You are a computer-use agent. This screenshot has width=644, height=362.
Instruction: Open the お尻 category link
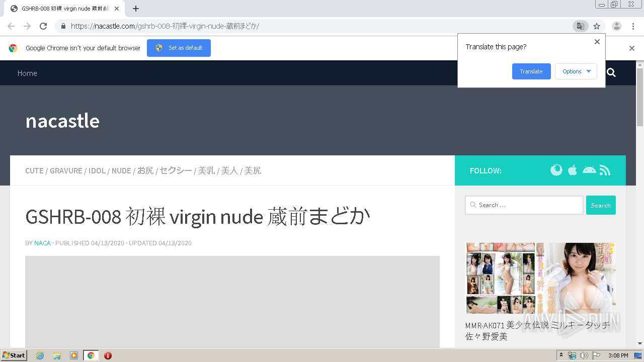point(145,170)
